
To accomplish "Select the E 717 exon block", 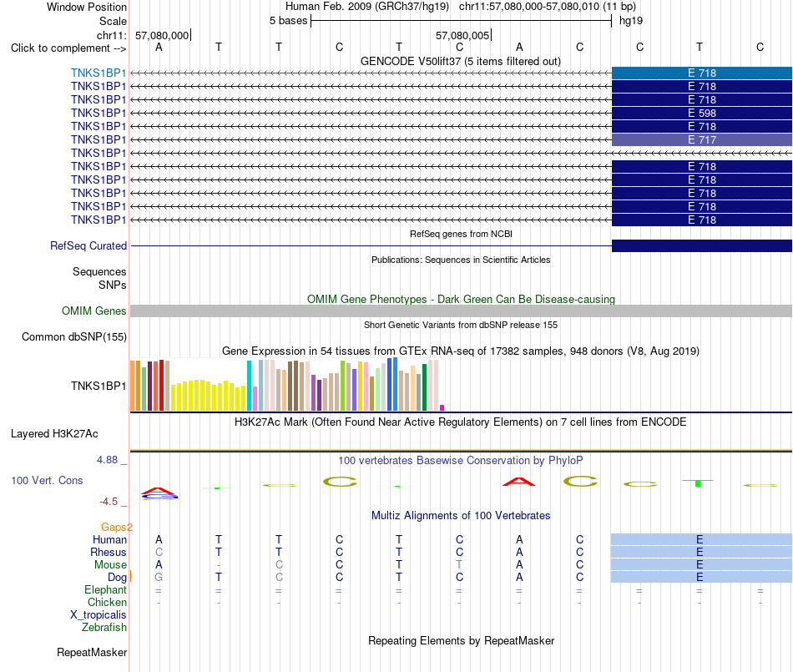I will coord(702,139).
